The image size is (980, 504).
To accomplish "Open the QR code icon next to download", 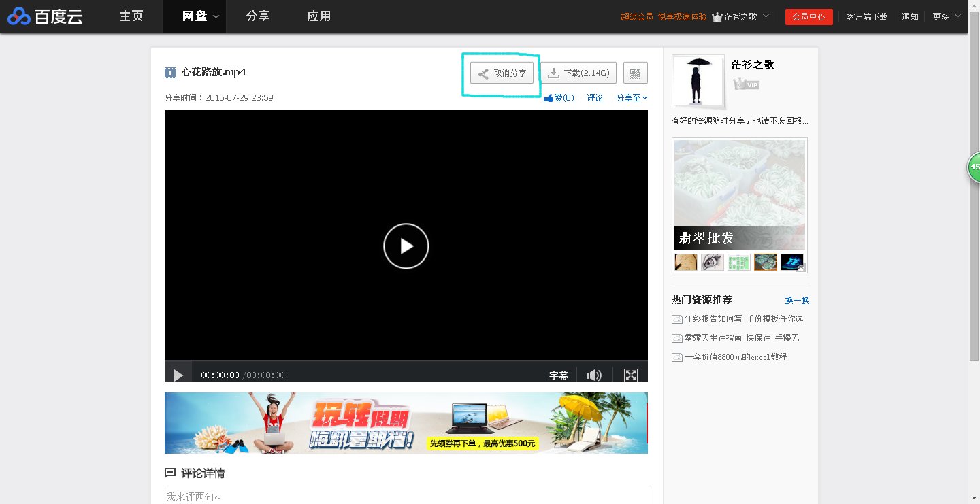I will tap(635, 73).
